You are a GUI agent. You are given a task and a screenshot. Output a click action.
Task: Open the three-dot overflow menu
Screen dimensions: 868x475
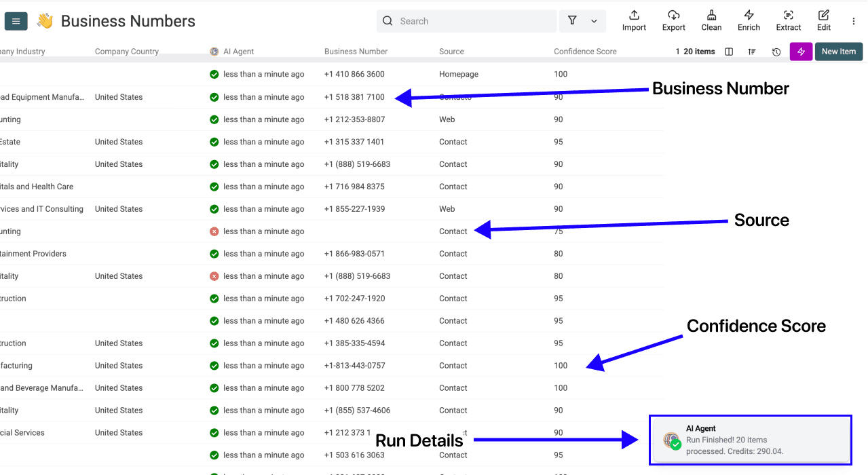pyautogui.click(x=853, y=21)
